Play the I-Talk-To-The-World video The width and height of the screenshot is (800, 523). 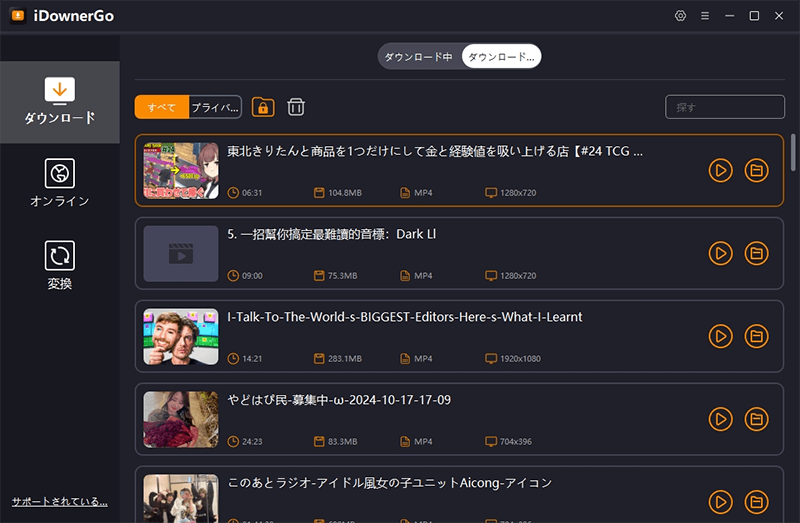720,336
